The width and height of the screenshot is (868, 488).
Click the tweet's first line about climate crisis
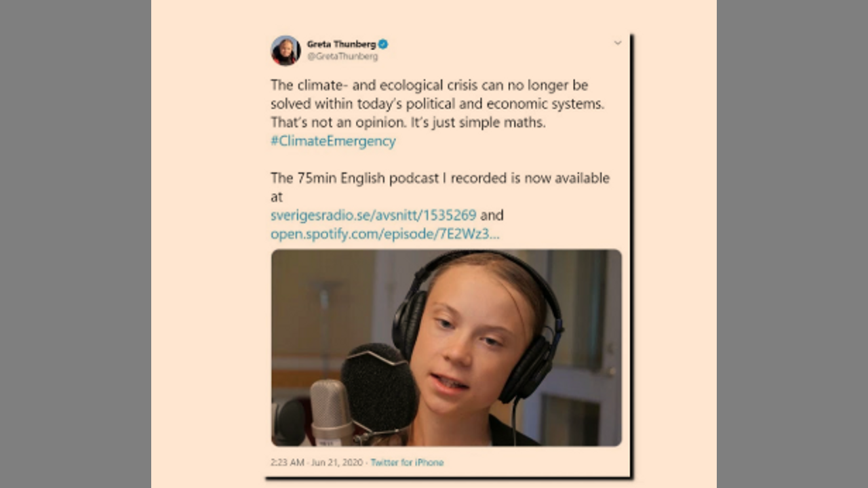429,85
